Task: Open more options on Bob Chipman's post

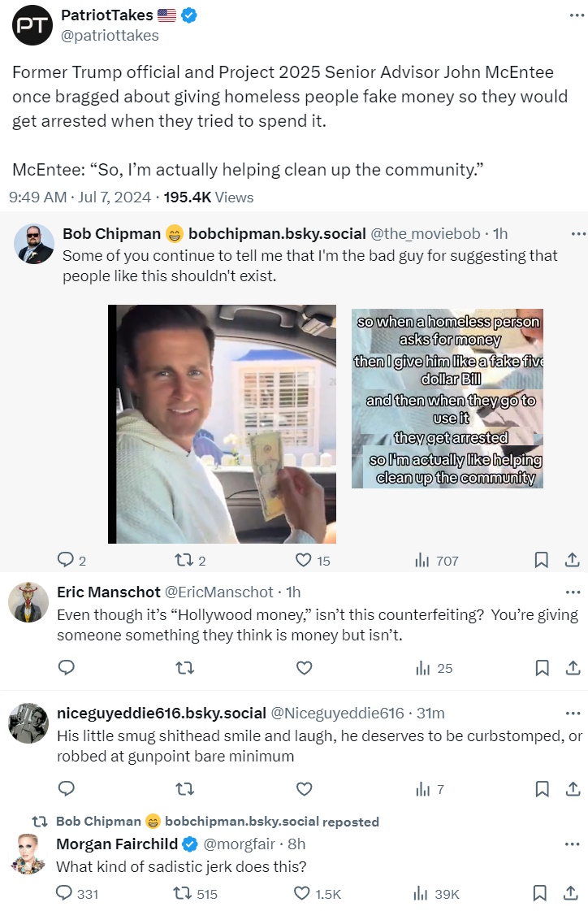Action: [577, 234]
